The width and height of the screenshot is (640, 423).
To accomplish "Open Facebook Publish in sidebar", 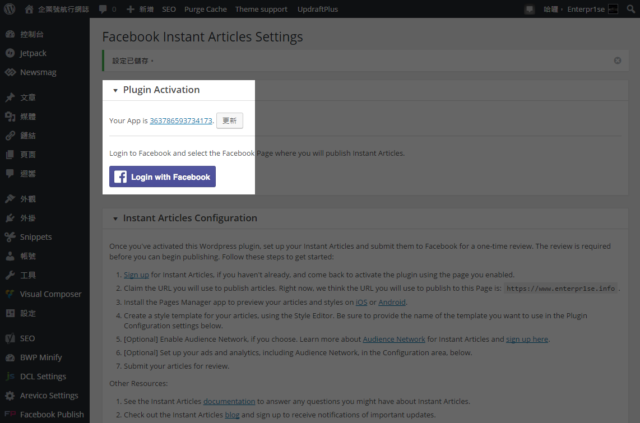I will [x=44, y=414].
